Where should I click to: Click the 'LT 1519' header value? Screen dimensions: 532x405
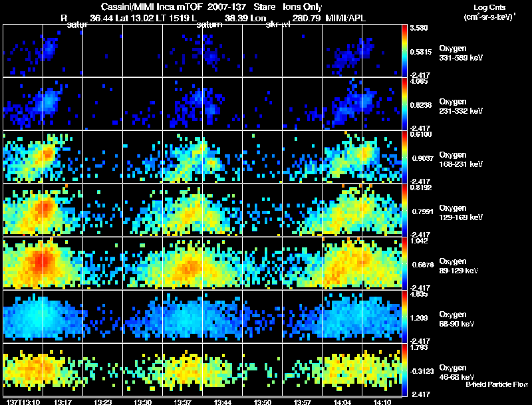174,19
